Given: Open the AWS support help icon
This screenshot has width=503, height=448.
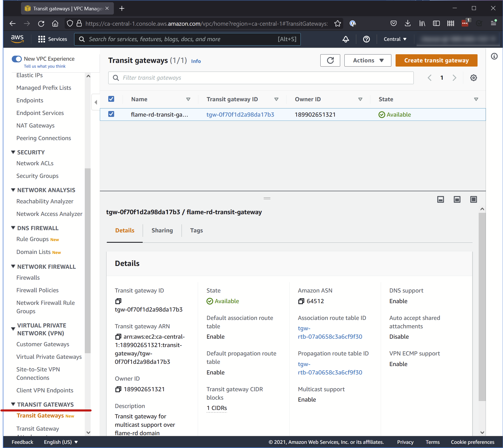Looking at the screenshot, I should (x=366, y=39).
